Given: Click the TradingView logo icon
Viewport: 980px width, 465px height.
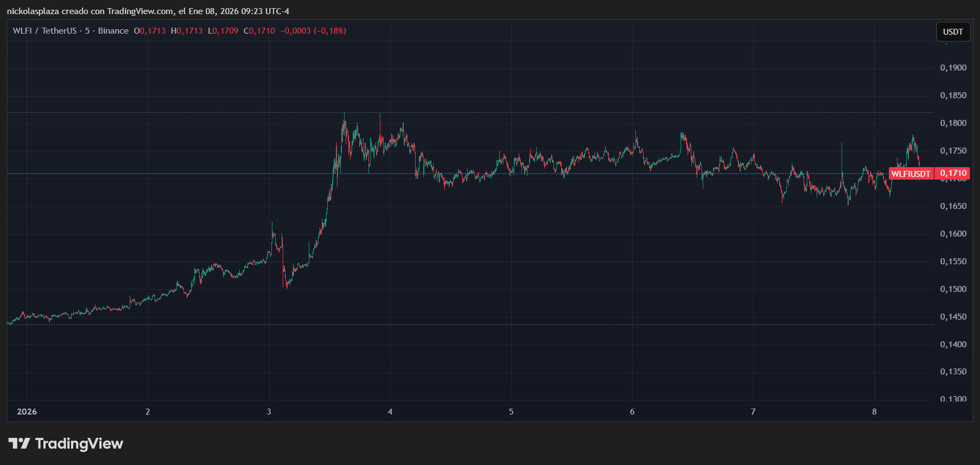Looking at the screenshot, I should [x=19, y=444].
